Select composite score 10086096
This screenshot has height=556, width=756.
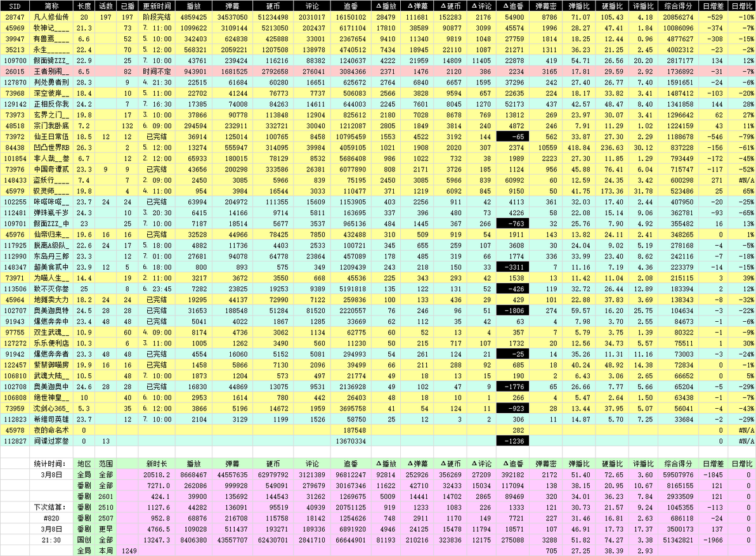coord(678,28)
